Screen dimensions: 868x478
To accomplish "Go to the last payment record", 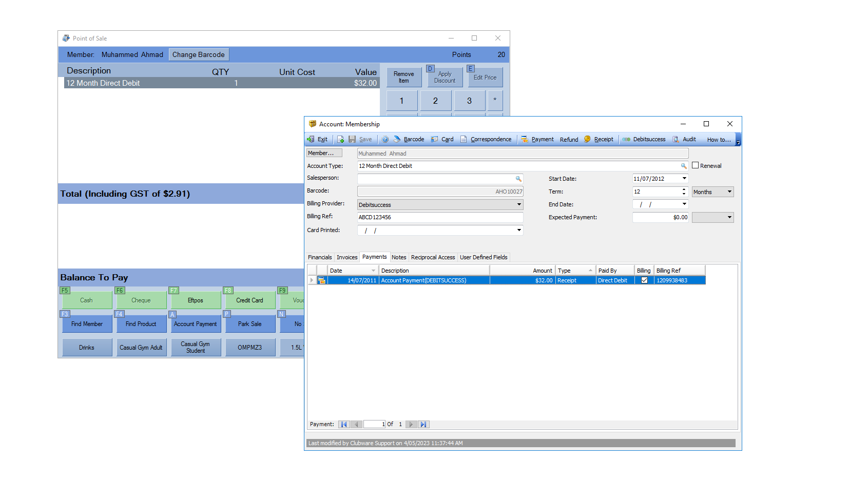I will (423, 424).
